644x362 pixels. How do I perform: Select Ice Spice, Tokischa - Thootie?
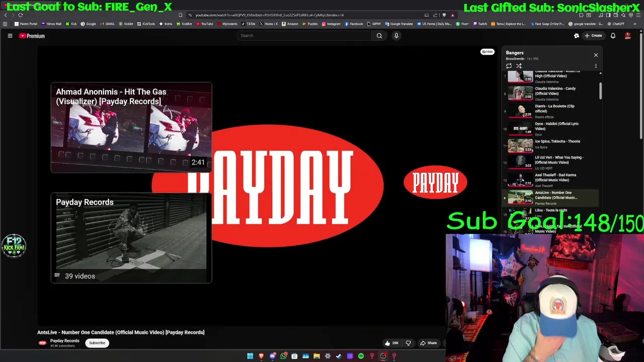(551, 145)
